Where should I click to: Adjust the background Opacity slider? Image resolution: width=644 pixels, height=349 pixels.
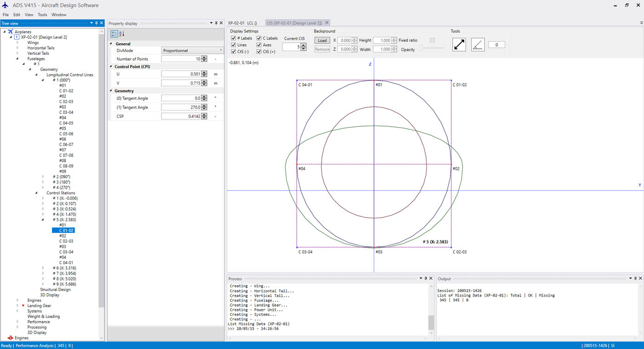click(x=431, y=49)
